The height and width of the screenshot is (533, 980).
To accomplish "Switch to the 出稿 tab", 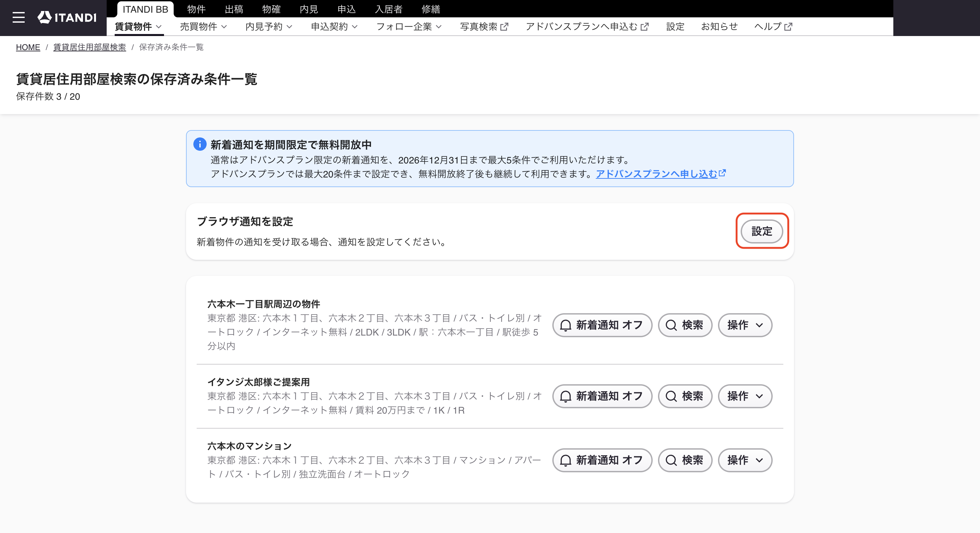I will (x=234, y=9).
